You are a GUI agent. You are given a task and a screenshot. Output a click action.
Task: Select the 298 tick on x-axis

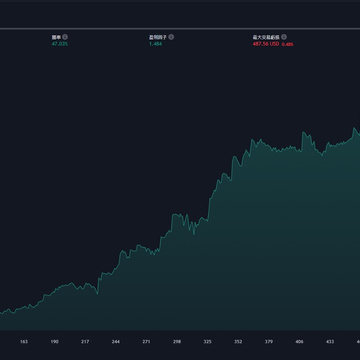coord(177,342)
